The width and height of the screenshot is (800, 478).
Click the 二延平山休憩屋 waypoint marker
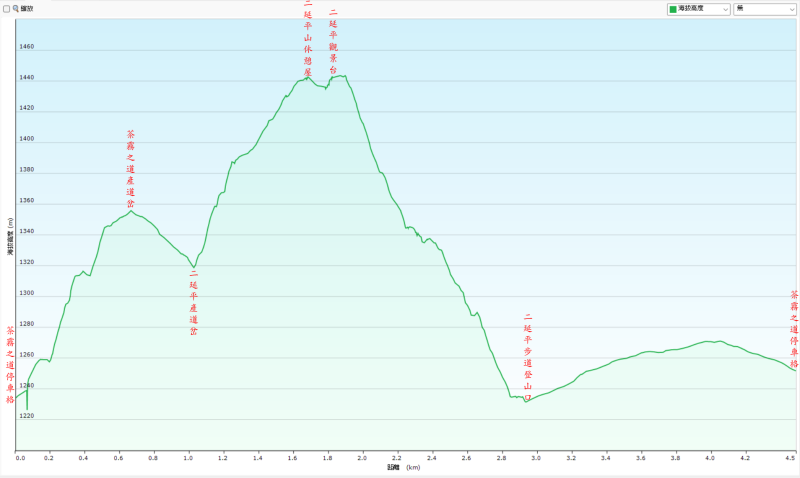click(308, 38)
